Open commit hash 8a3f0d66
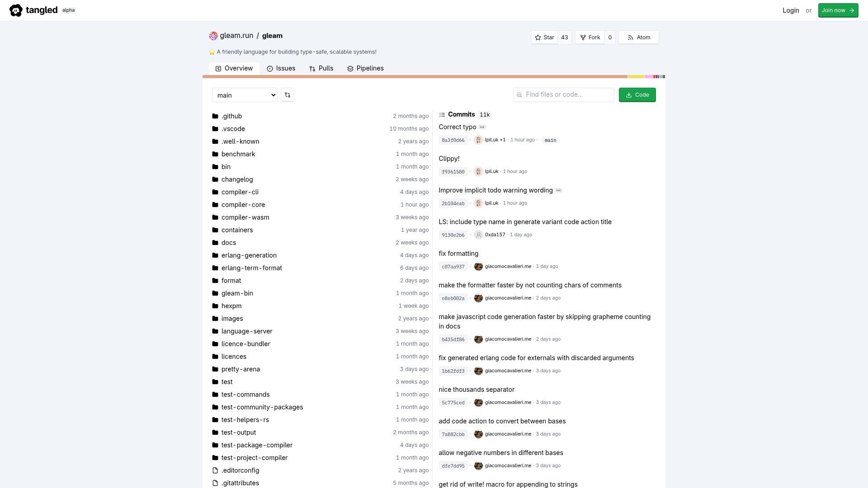 (453, 140)
